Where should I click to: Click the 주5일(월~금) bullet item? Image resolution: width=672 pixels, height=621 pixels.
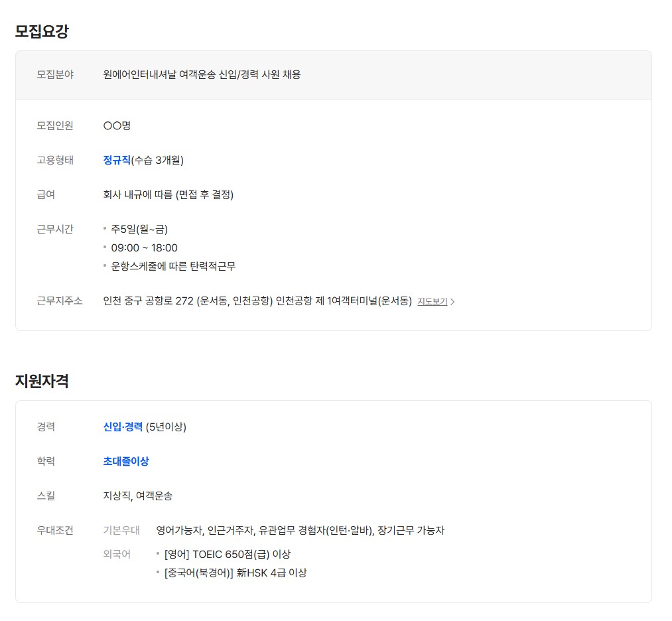[x=139, y=229]
